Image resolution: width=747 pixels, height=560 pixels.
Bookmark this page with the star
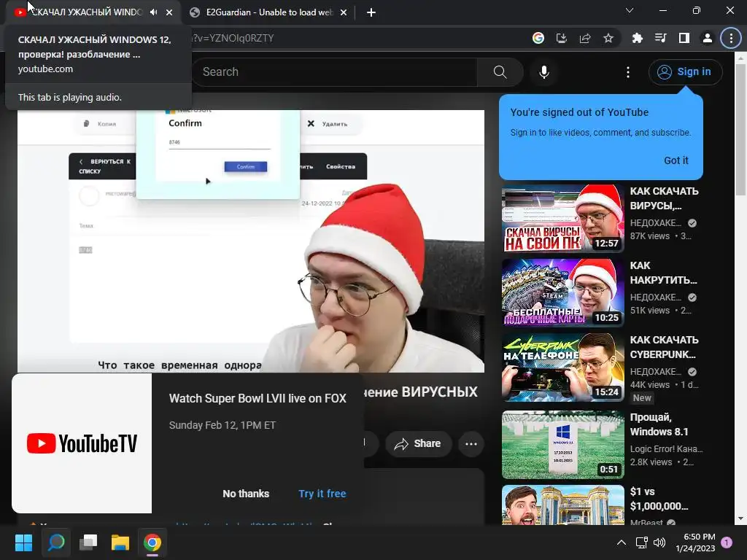pyautogui.click(x=608, y=38)
